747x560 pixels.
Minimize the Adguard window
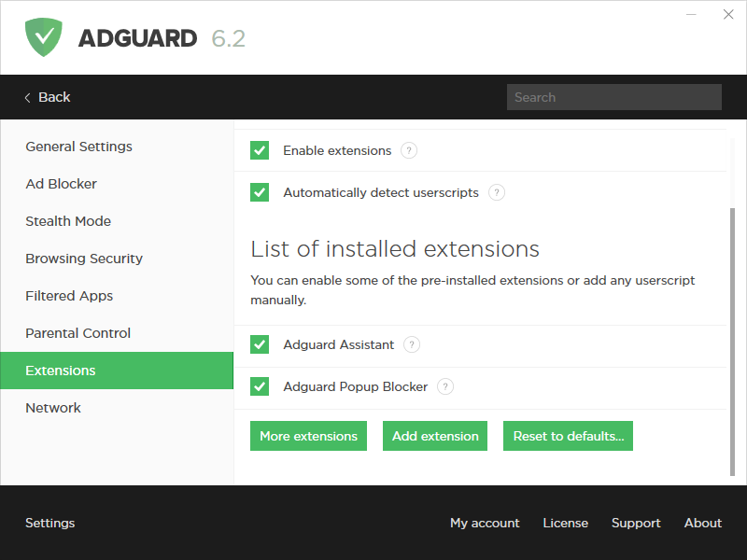click(x=692, y=15)
